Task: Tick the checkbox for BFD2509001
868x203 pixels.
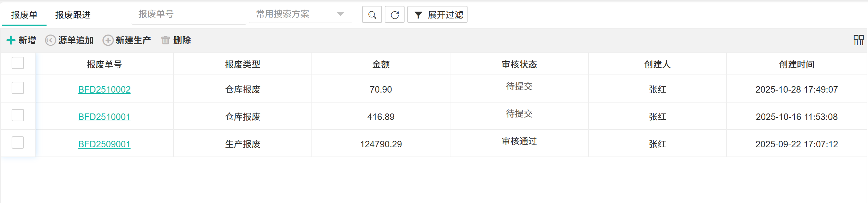Action: (18, 143)
